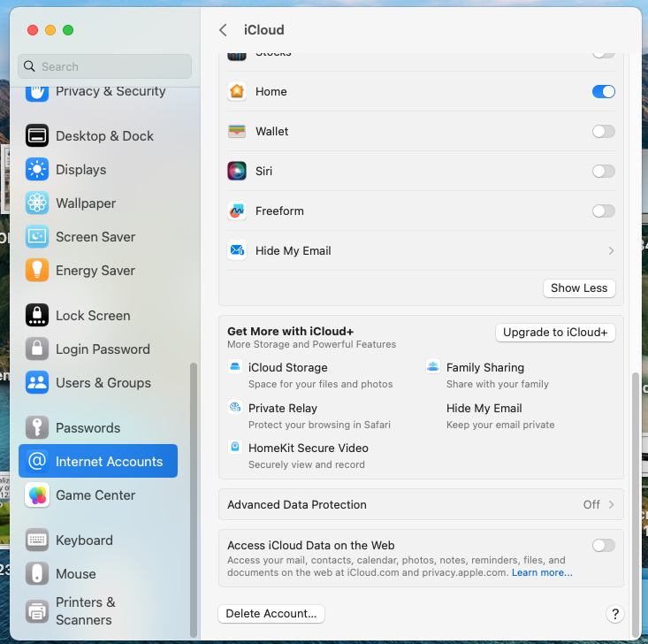Click the Desktop & Dock sidebar icon
The height and width of the screenshot is (644, 648).
(37, 135)
